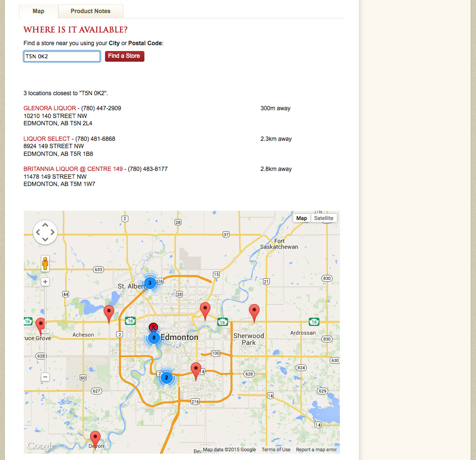Click "EDMONTON, AB T5N 2L4" text
Viewport: 476px width, 460px height.
coord(58,123)
